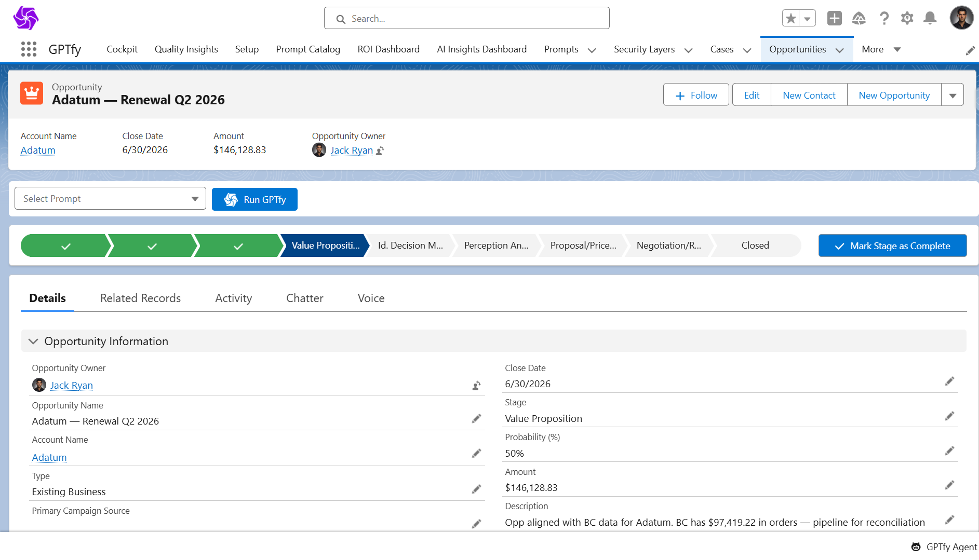Select the Id. Decision Makers path stage
979x560 pixels.
[410, 245]
